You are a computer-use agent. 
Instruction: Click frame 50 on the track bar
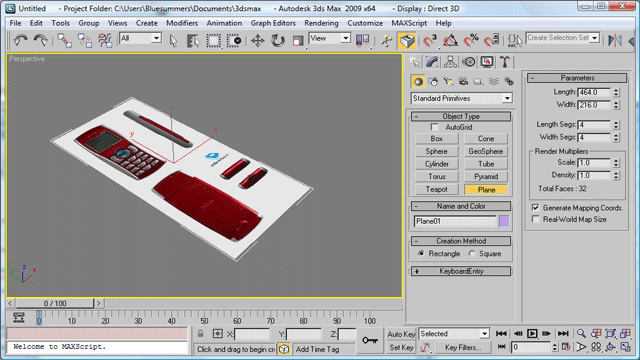[x=204, y=318]
